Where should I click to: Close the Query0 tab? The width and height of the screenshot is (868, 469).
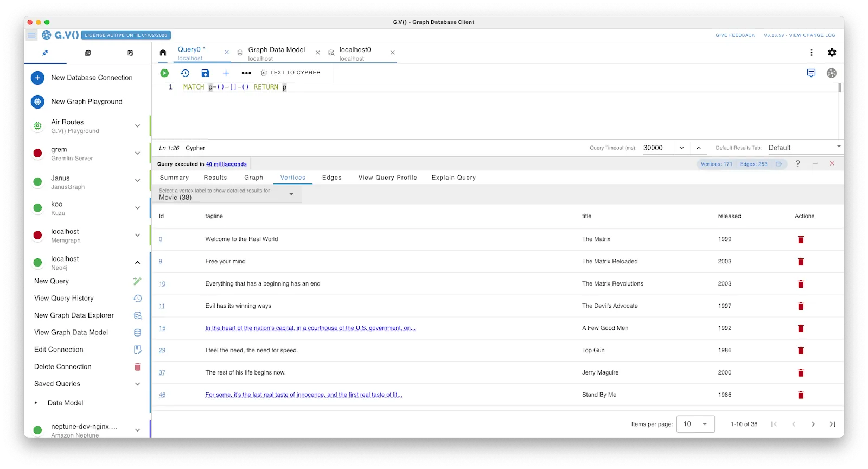coord(227,53)
